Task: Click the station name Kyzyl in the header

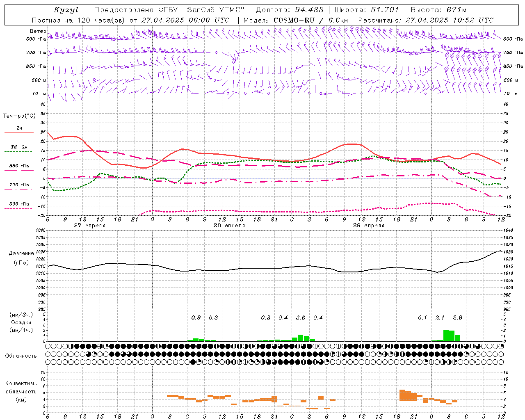Action: pos(66,10)
